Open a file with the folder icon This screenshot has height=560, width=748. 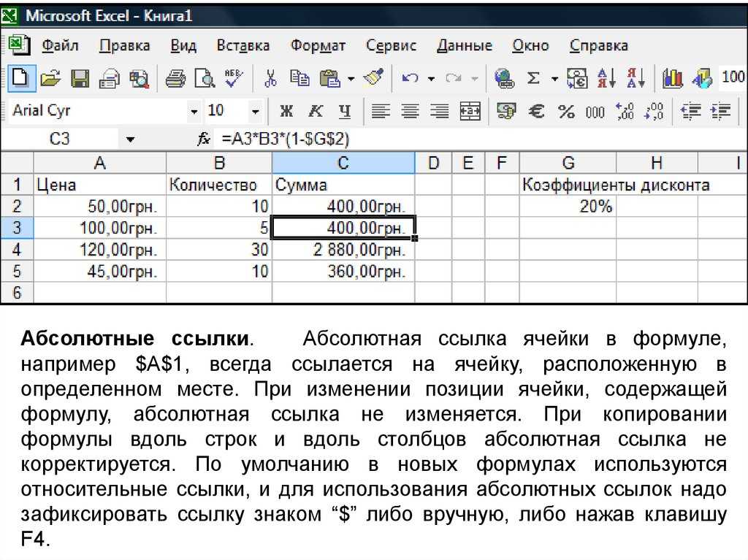[x=50, y=77]
